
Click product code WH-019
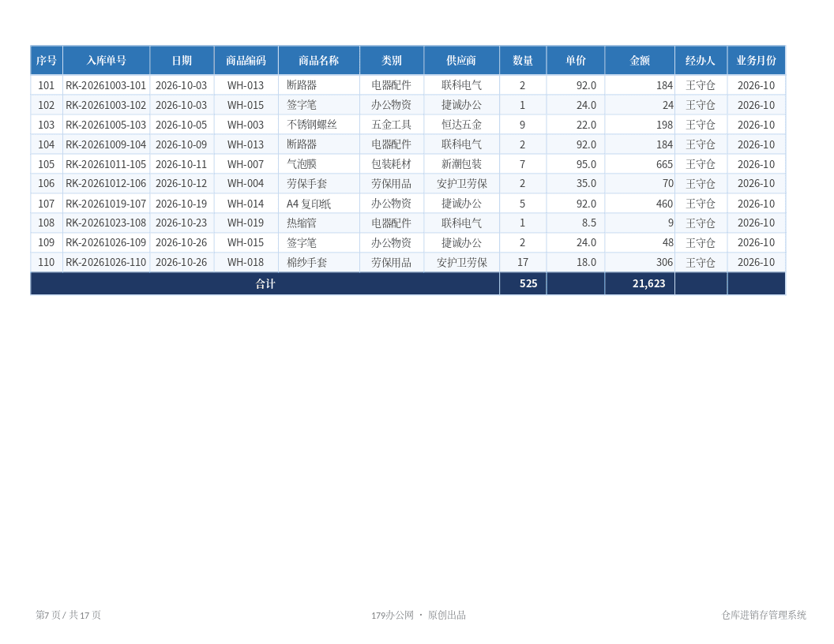pos(246,223)
